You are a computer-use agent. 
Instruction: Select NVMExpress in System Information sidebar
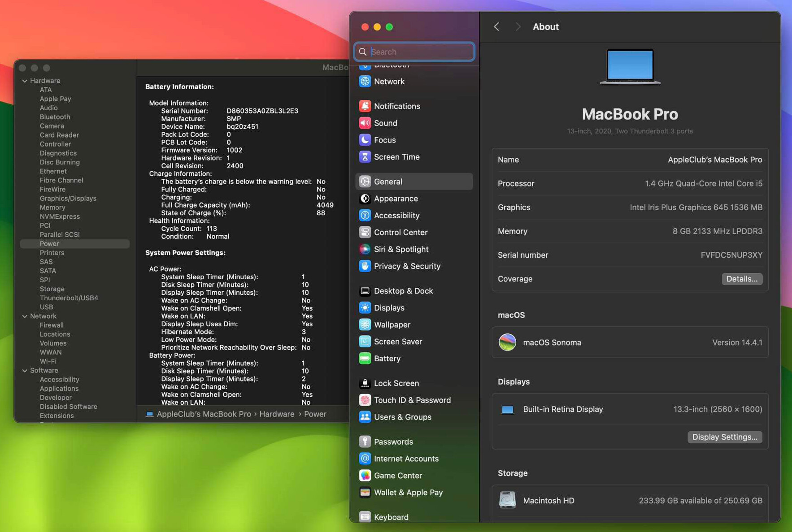coord(60,216)
